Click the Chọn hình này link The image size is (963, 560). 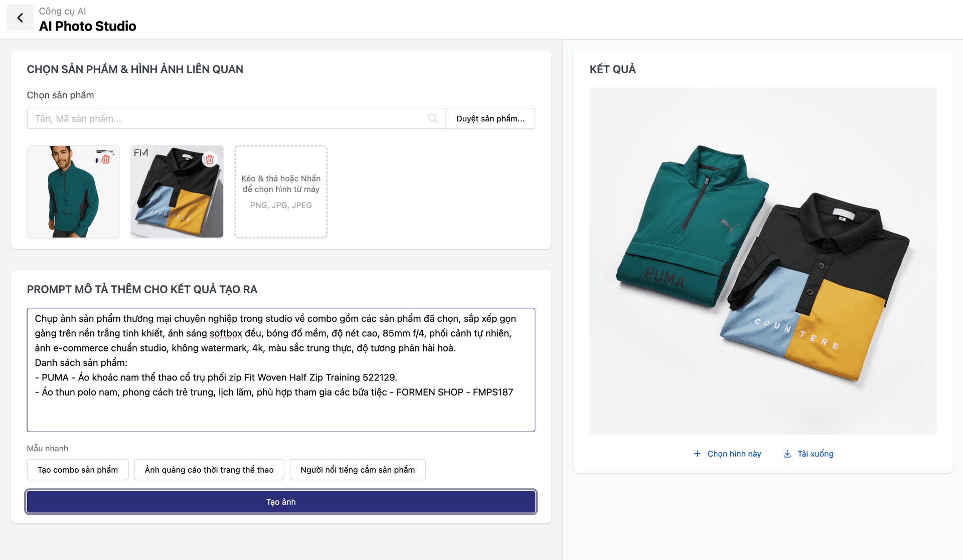[x=734, y=454]
